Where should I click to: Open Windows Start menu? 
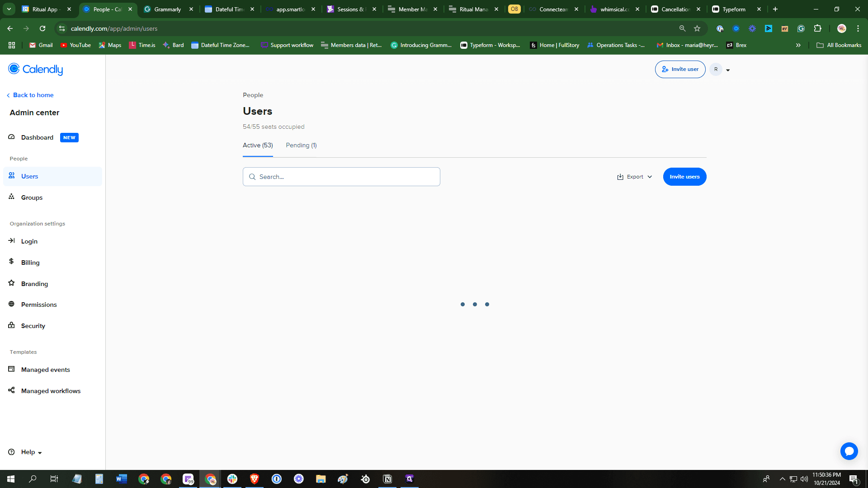pyautogui.click(x=11, y=479)
